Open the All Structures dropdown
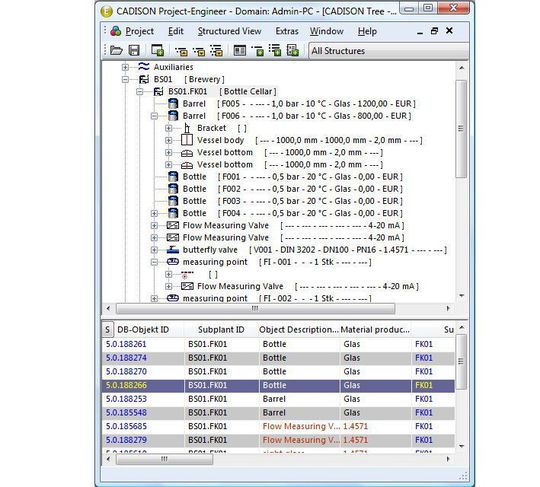 388,51
